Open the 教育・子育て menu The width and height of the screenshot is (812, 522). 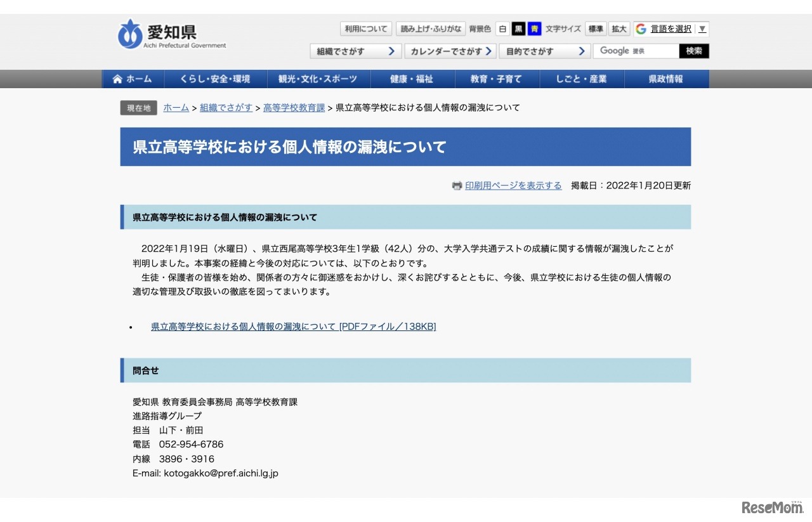[497, 79]
